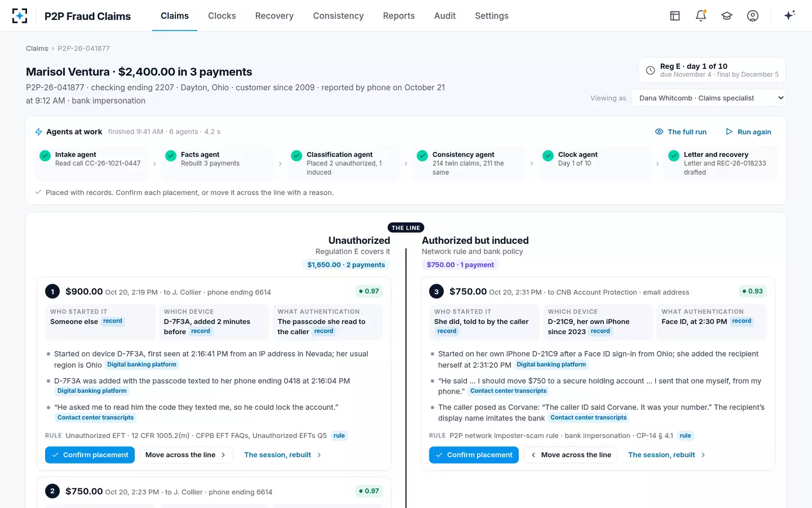Click record tag next to Someone else
The width and height of the screenshot is (812, 508).
(113, 321)
